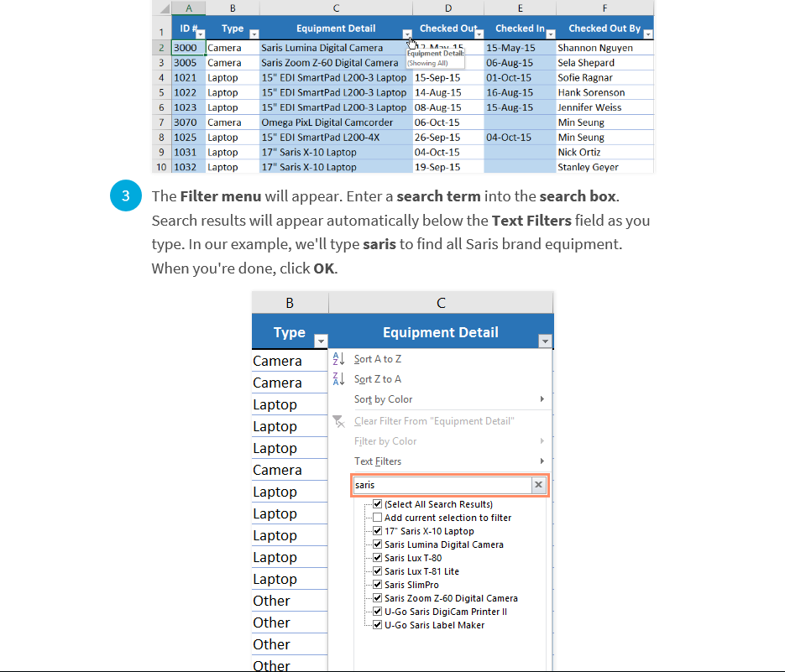The image size is (785, 672).
Task: Select column C header in lower table
Action: (x=441, y=303)
